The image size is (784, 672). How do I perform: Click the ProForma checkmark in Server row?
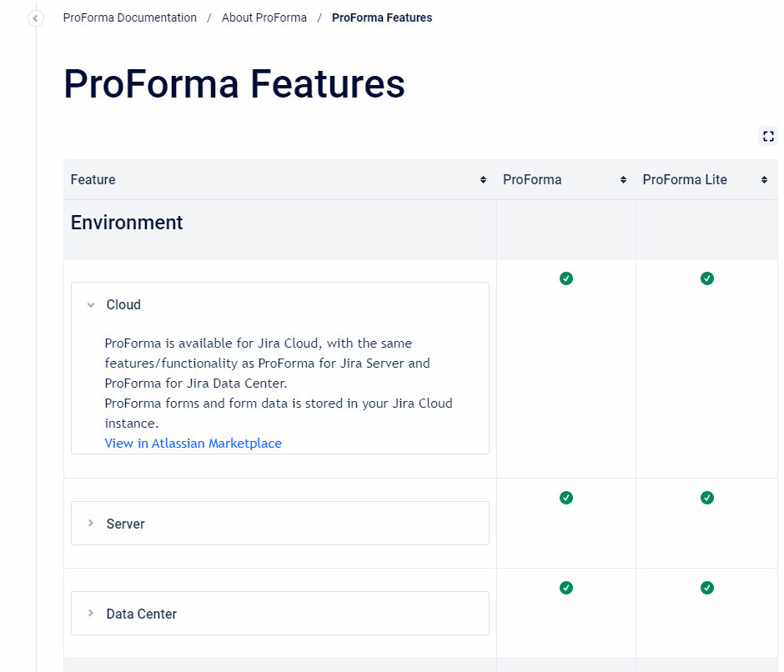566,498
